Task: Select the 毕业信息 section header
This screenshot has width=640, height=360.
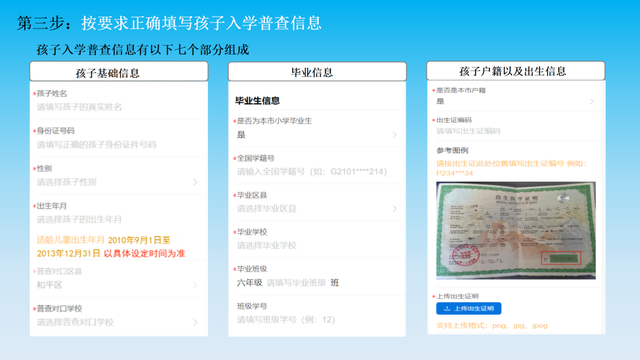Action: [317, 72]
